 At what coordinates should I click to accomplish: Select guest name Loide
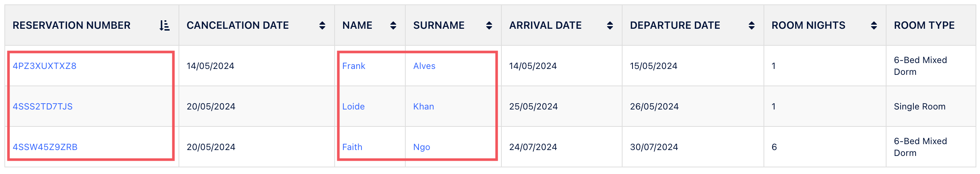[353, 107]
